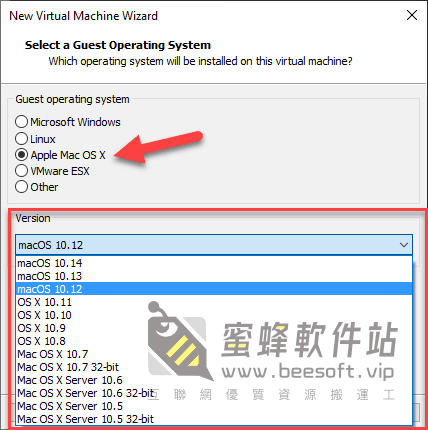Select the Apple Mac OS X option

(21, 155)
